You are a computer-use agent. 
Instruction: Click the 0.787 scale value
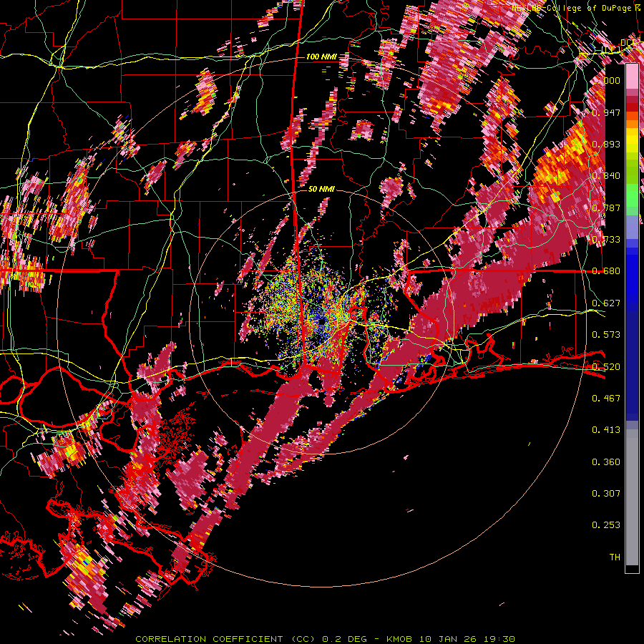(606, 208)
